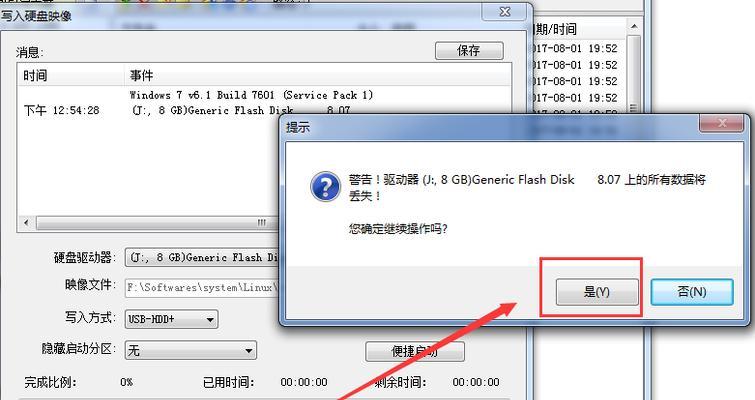Open the 硬盘驱动器 Generic Flash Disk combo box
This screenshot has width=755, height=400.
pyautogui.click(x=202, y=258)
